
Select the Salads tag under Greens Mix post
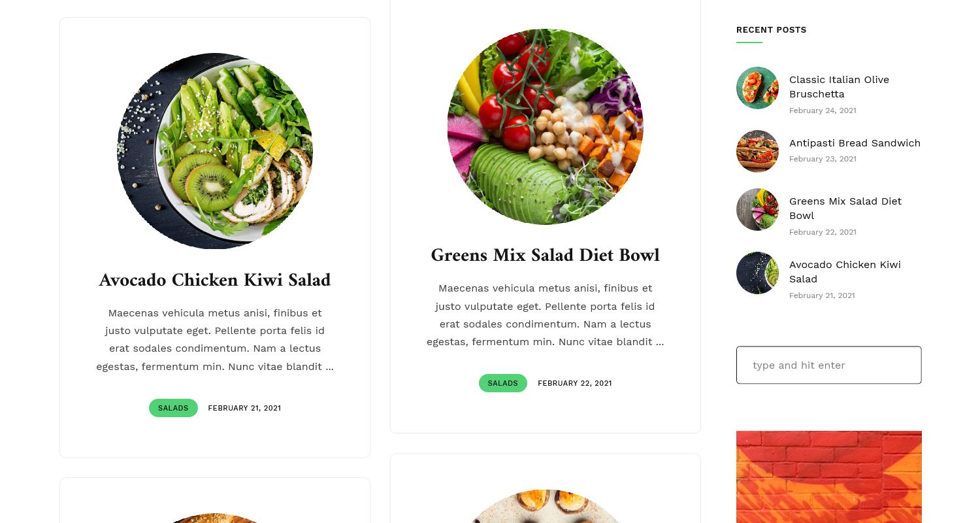(503, 383)
